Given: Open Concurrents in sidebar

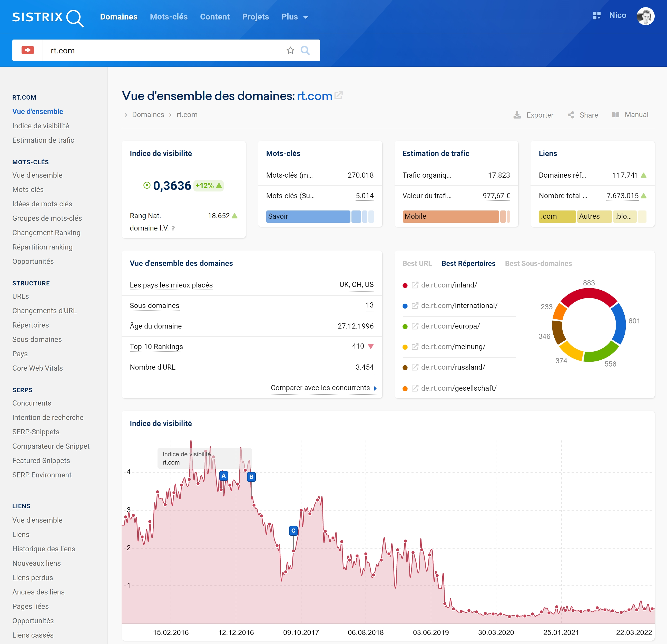Looking at the screenshot, I should click(32, 403).
